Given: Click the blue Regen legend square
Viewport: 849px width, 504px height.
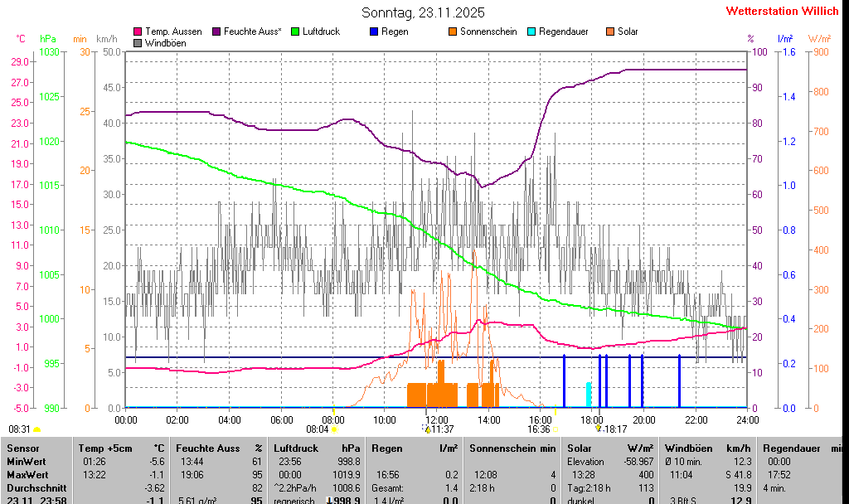Looking at the screenshot, I should (374, 31).
